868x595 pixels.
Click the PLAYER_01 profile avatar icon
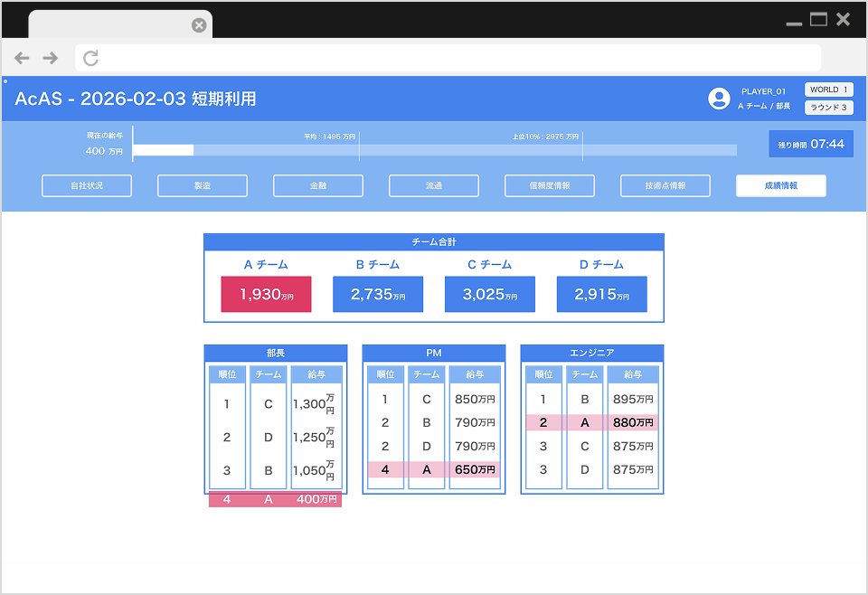(719, 99)
